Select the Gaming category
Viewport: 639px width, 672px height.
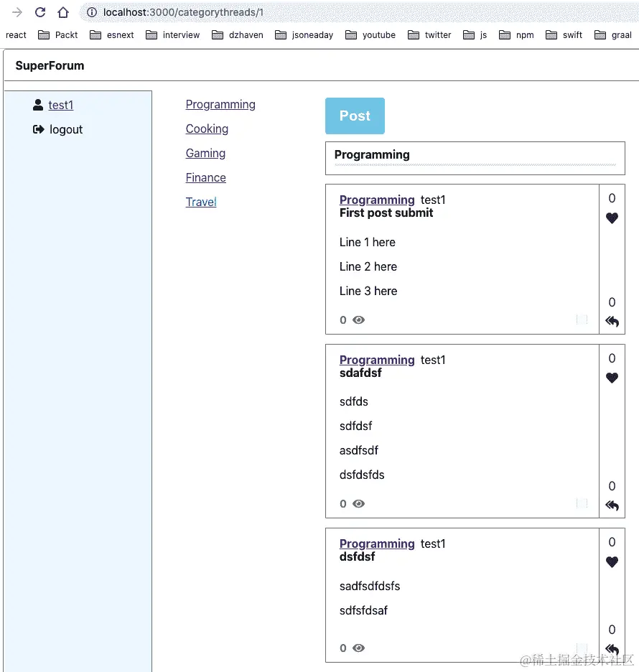click(206, 153)
